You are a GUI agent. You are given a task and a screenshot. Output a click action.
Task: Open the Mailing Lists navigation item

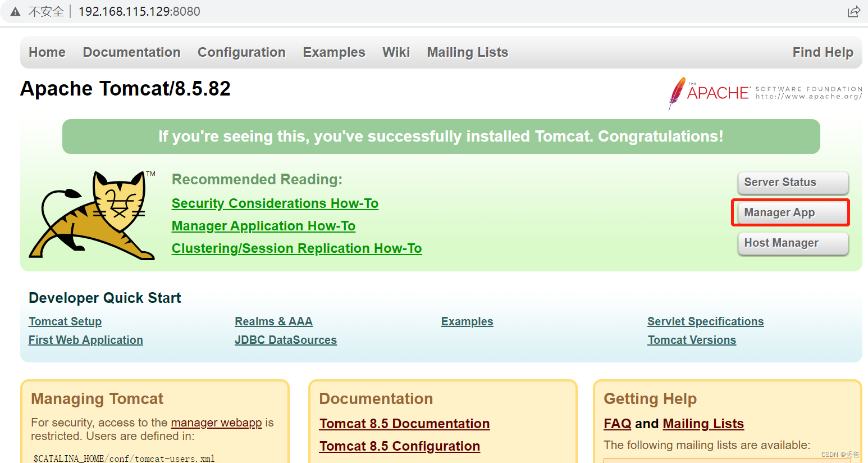coord(467,52)
